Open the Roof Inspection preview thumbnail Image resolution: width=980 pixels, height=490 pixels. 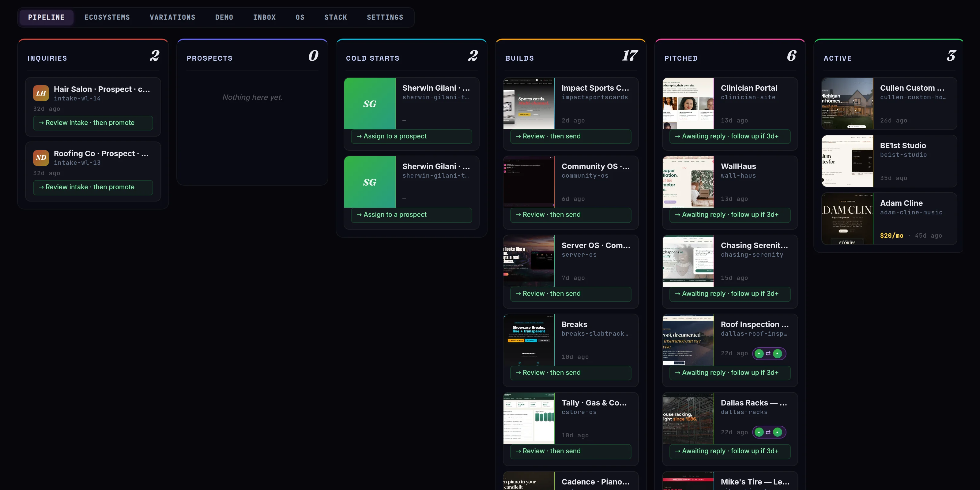688,340
